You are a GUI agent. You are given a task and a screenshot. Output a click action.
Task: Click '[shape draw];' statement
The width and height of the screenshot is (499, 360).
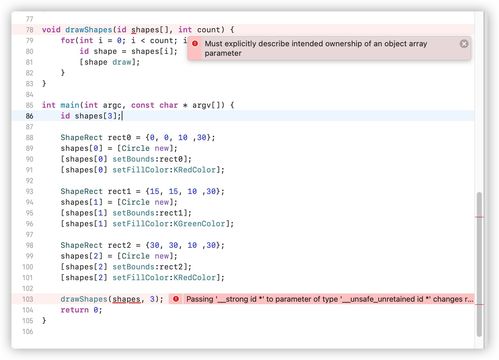click(x=109, y=62)
